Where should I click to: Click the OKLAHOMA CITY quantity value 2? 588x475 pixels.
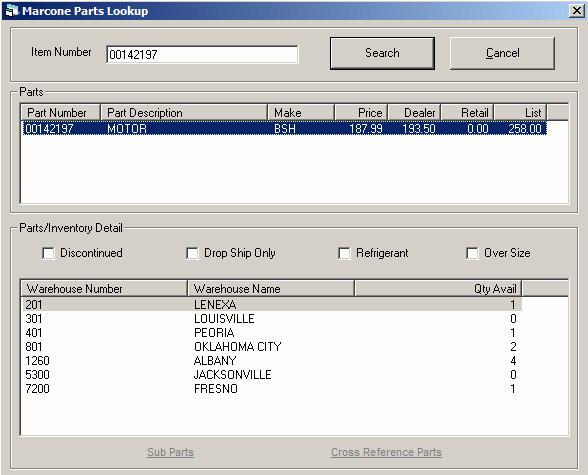point(513,346)
